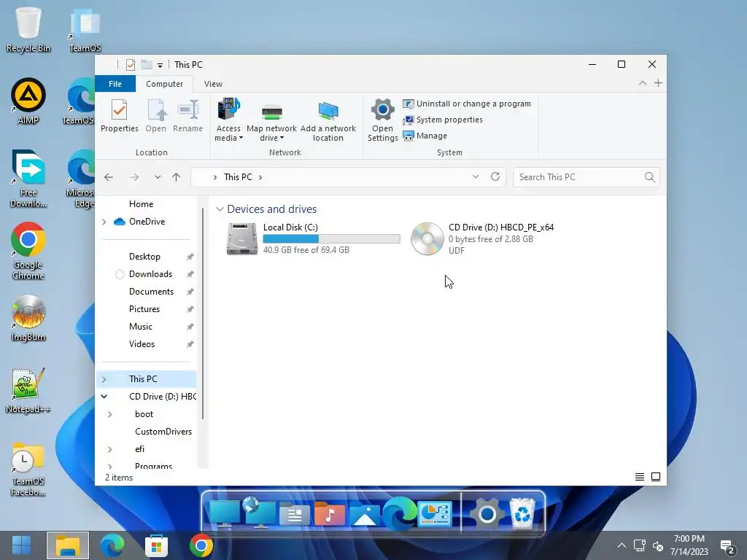Open the Access media dropdown
The image size is (747, 560).
pyautogui.click(x=228, y=120)
